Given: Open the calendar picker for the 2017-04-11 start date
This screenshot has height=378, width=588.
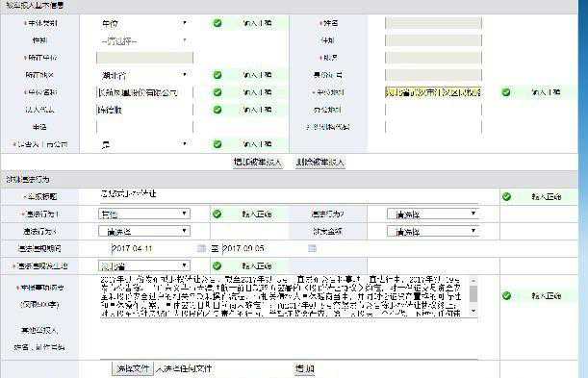Looking at the screenshot, I should coord(201,248).
